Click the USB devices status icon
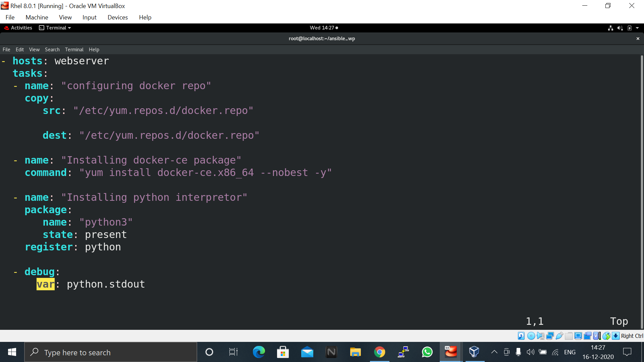The width and height of the screenshot is (644, 362). tap(559, 336)
